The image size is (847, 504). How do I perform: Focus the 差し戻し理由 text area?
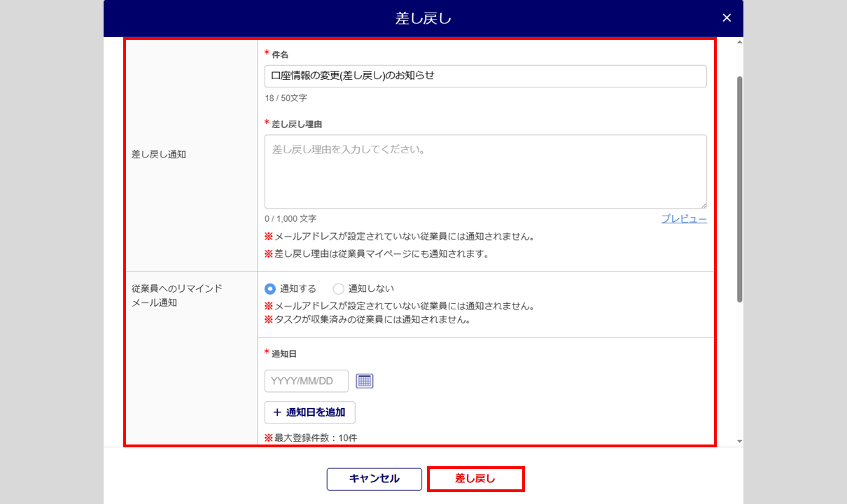[x=485, y=171]
